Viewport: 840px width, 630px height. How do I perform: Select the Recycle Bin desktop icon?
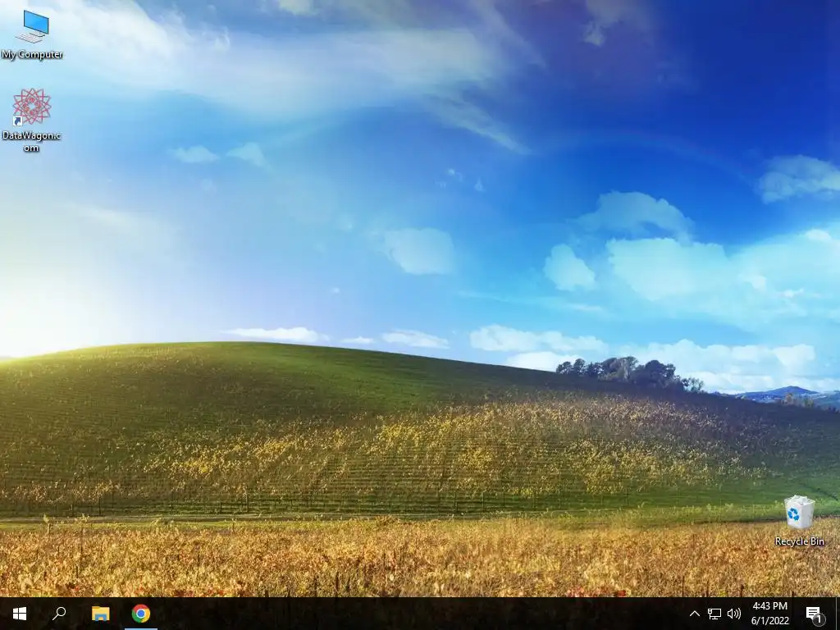click(x=799, y=521)
